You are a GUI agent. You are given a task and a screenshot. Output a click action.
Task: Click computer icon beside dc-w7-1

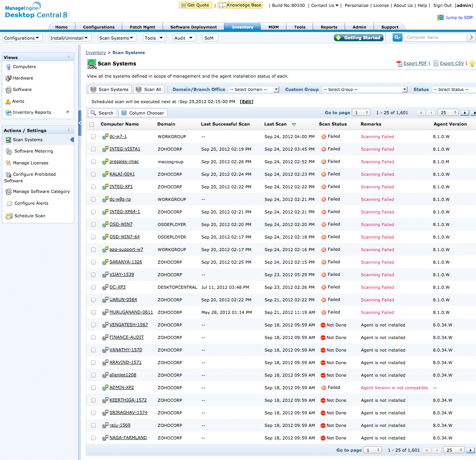coord(105,137)
